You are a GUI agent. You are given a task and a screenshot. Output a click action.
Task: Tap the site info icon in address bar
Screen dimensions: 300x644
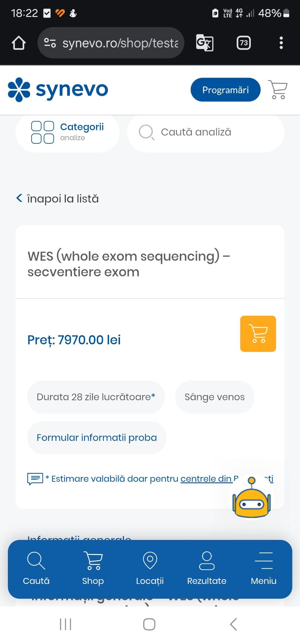(x=50, y=43)
